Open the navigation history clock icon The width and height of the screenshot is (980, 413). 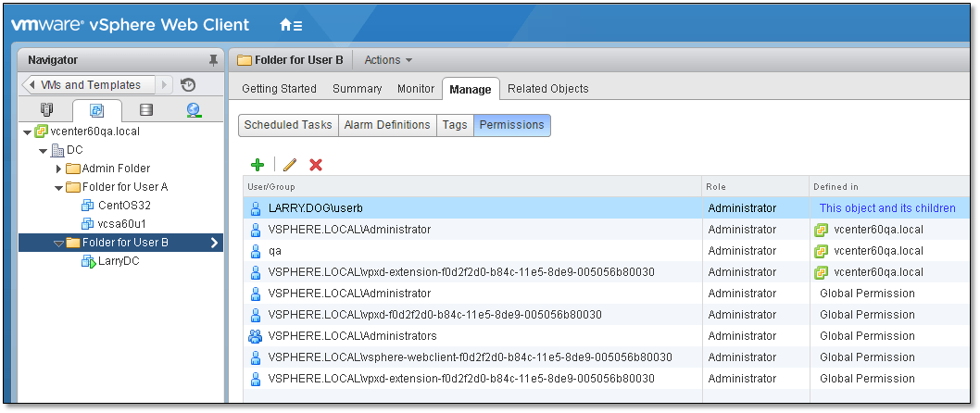click(188, 85)
